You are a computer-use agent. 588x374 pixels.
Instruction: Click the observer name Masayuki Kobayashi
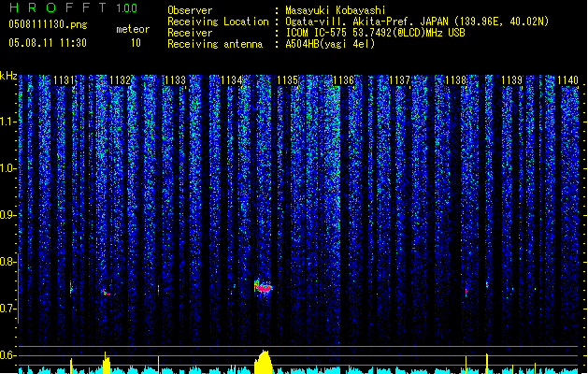coord(336,10)
